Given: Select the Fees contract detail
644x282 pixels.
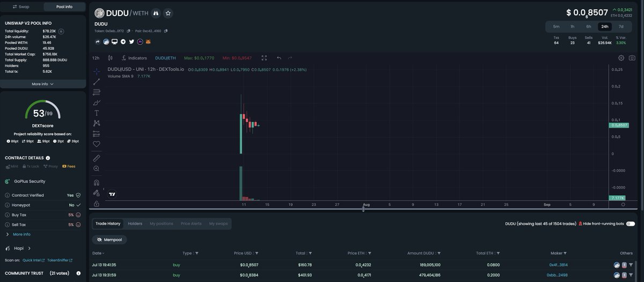Looking at the screenshot, I should pos(69,166).
